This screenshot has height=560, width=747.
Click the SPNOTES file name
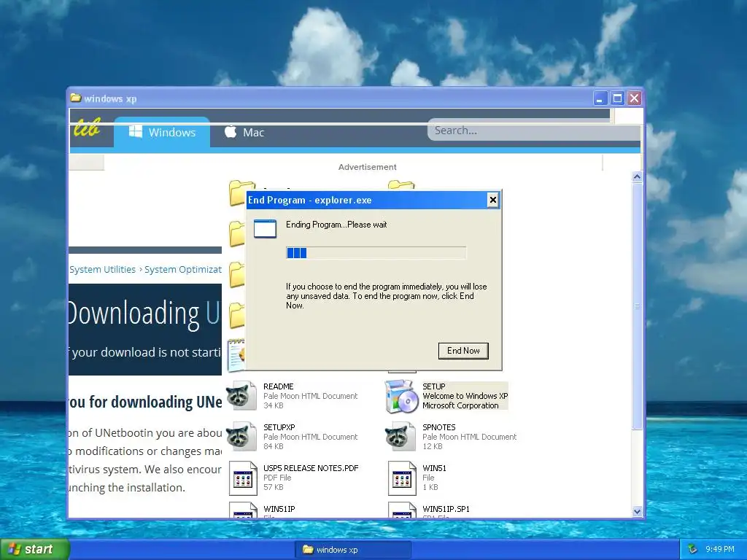[438, 427]
